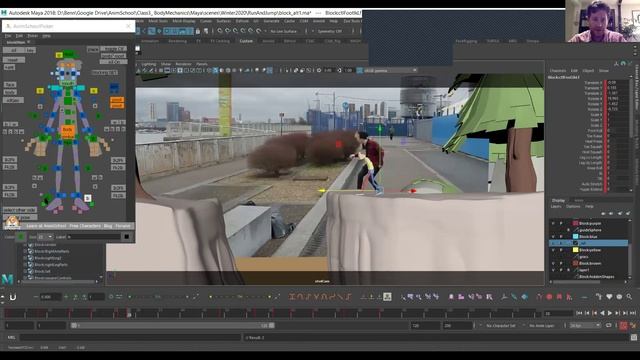Open the frame rate fps dropdown

[x=585, y=325]
